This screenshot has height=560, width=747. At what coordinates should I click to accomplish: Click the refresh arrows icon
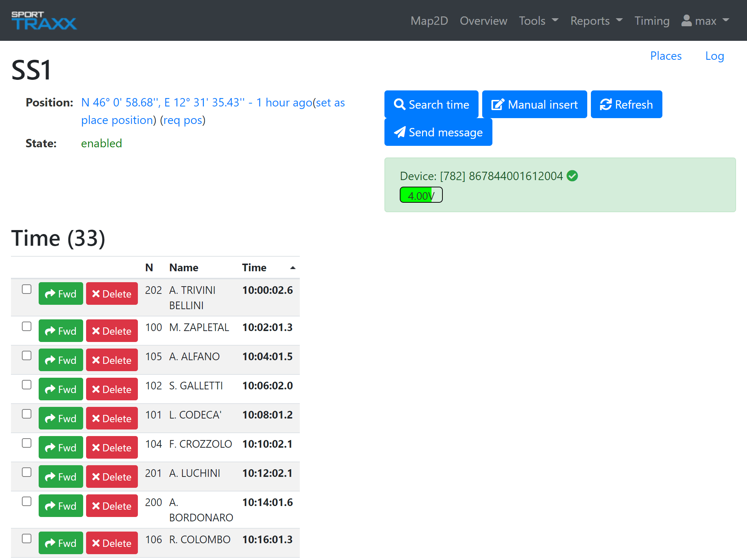point(605,105)
